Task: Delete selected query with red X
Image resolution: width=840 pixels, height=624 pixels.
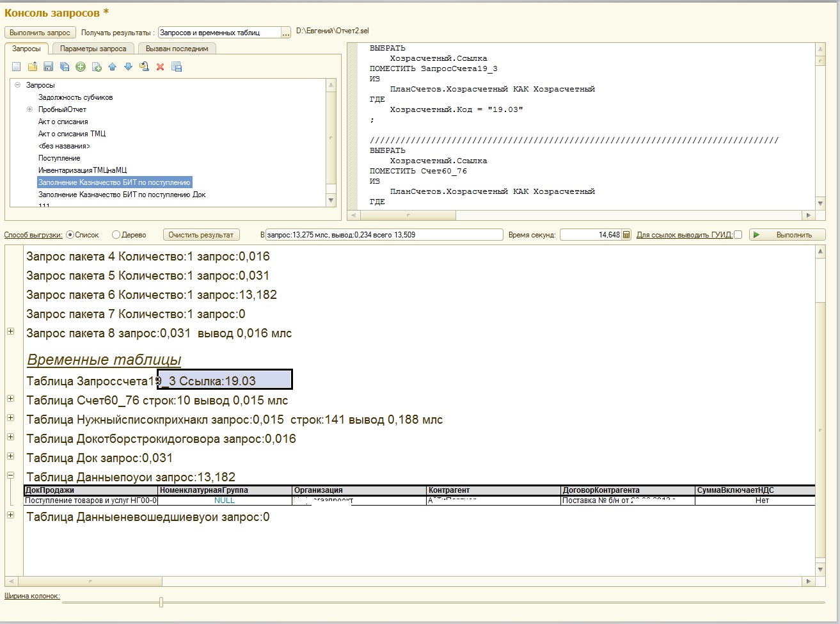Action: coord(161,67)
